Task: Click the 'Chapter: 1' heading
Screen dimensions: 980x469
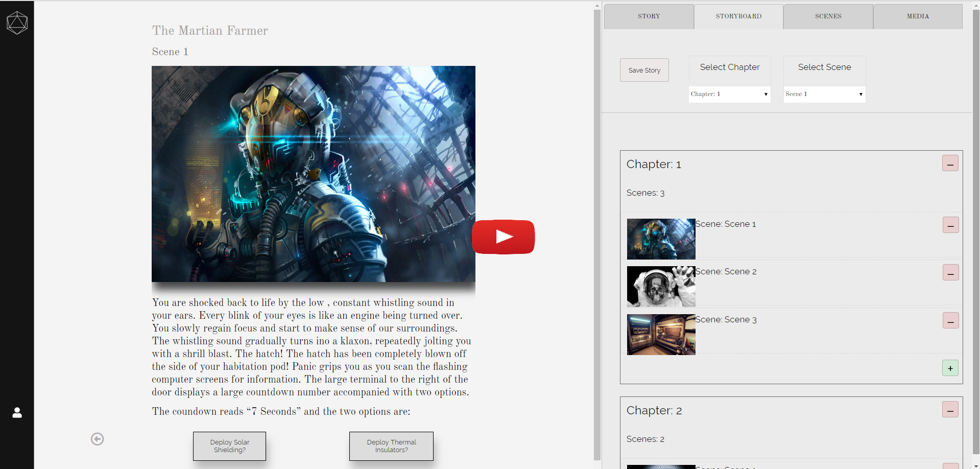Action: 654,165
